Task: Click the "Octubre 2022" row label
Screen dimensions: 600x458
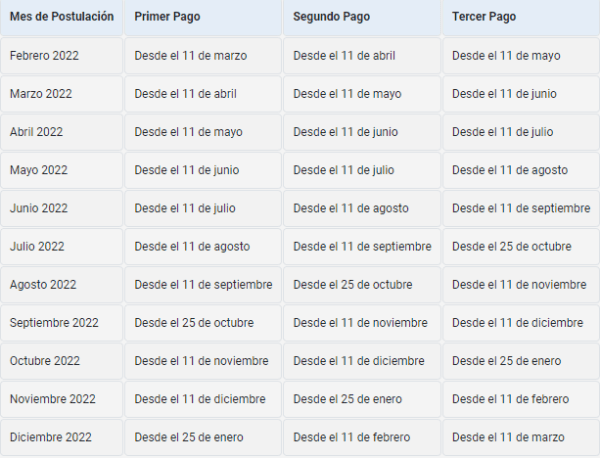Action: (x=45, y=360)
